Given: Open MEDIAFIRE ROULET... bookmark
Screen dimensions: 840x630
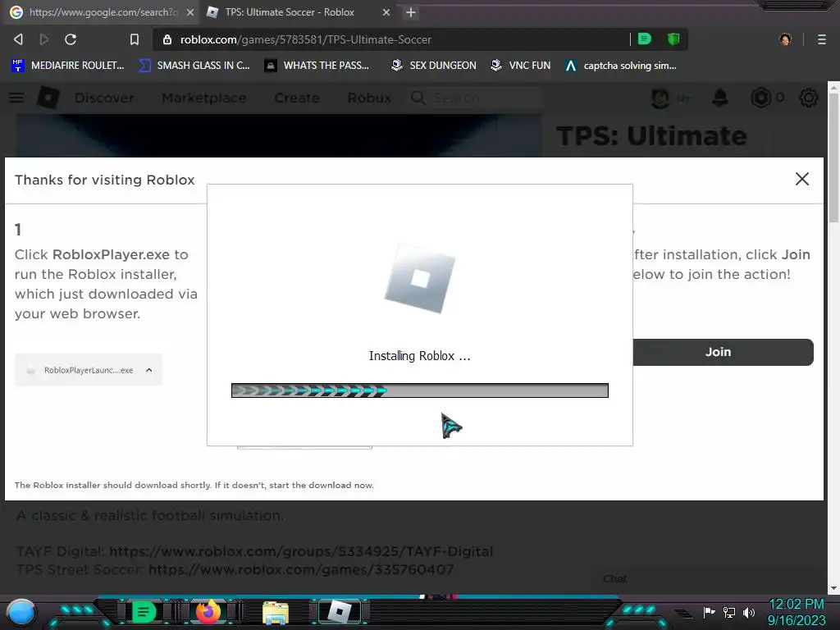Looking at the screenshot, I should 67,66.
